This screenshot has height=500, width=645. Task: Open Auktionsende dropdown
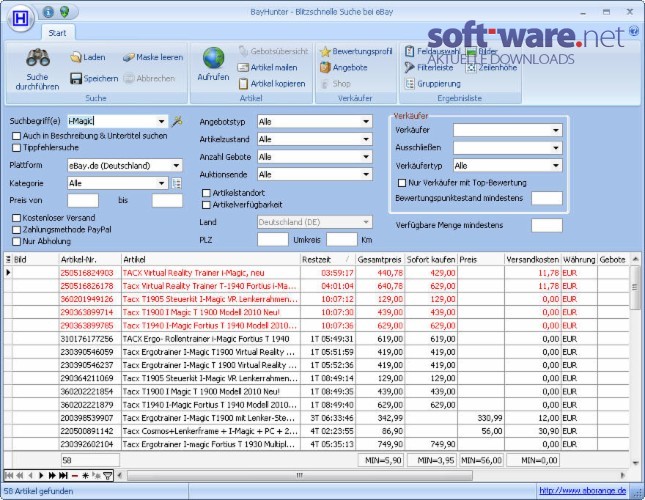366,175
